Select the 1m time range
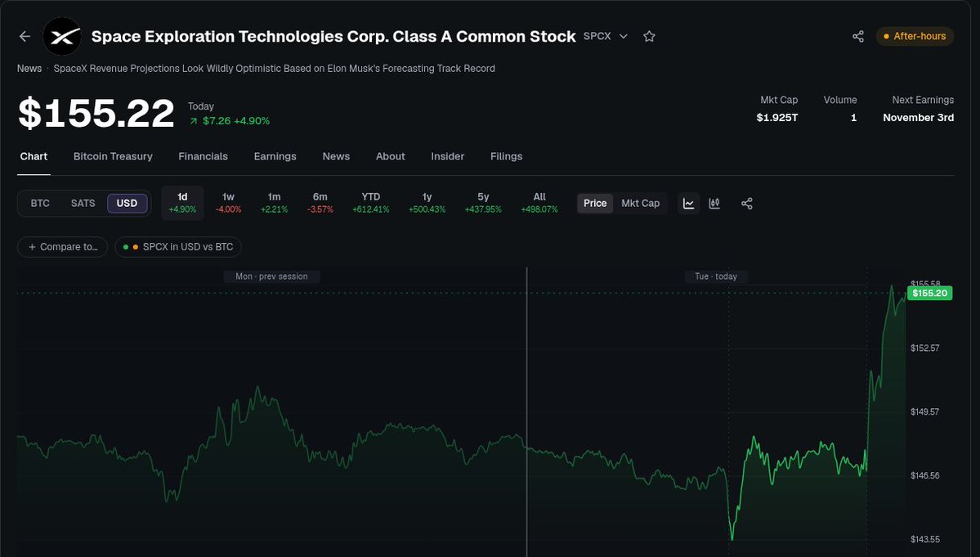980x557 pixels. click(x=275, y=203)
